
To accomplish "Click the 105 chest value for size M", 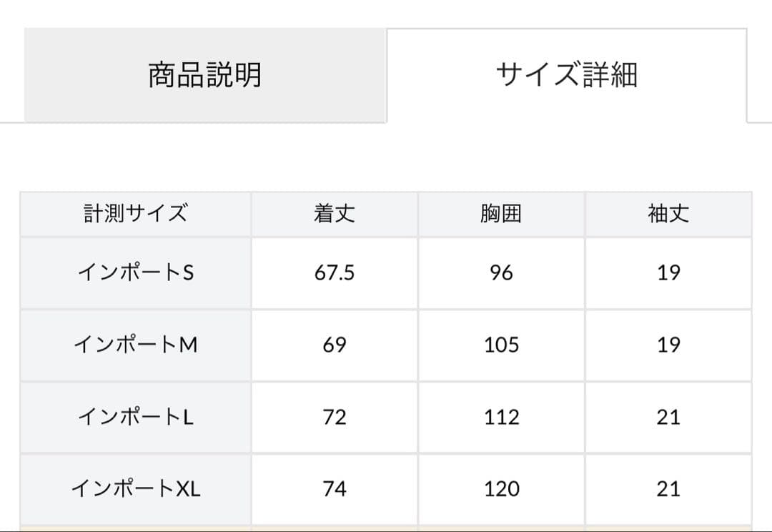I will (501, 344).
